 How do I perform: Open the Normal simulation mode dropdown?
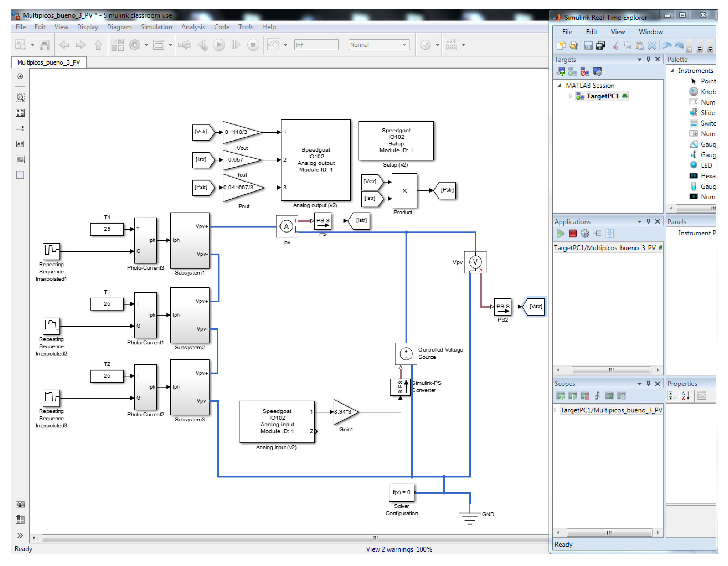click(x=379, y=45)
